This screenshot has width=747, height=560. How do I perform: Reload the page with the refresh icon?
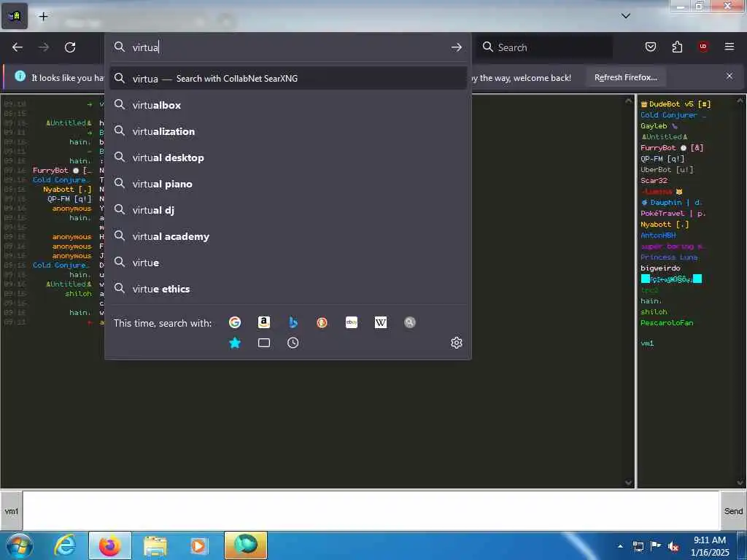[70, 47]
